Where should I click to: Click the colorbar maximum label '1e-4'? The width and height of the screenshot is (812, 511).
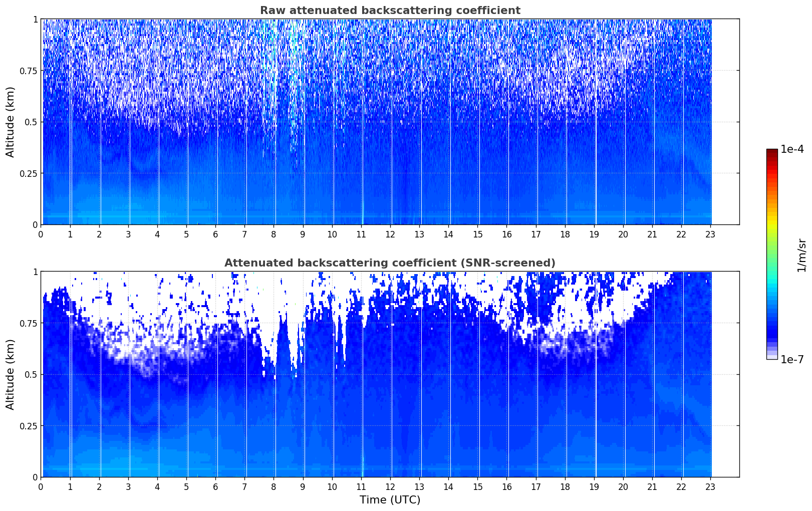(791, 149)
